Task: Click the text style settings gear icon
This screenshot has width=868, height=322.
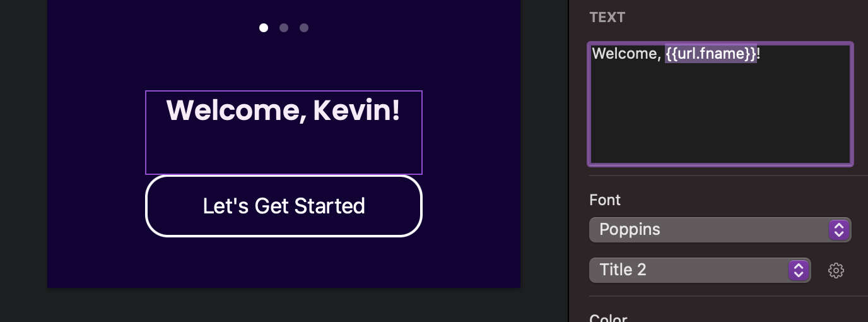Action: [836, 271]
